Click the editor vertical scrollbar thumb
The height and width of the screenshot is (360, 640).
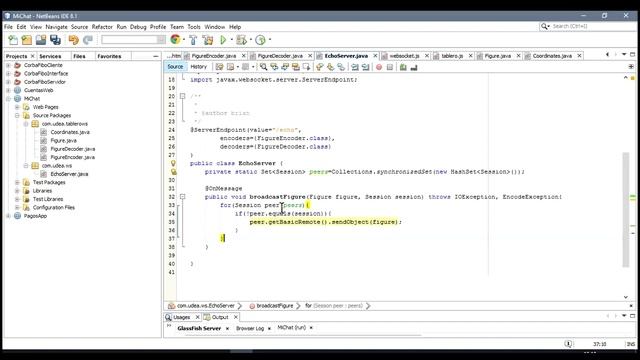coord(626,209)
